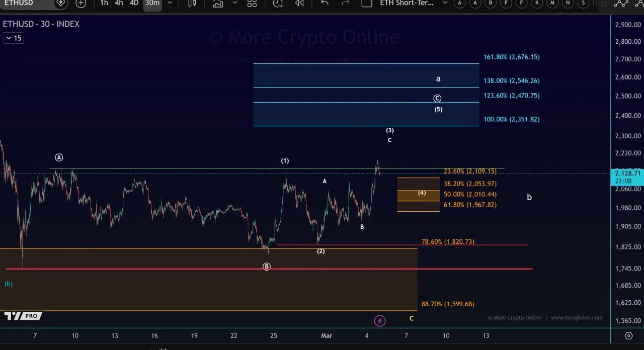The image size is (644, 350).
Task: Click the circled letter K toolbar icon
Action: click(536, 4)
